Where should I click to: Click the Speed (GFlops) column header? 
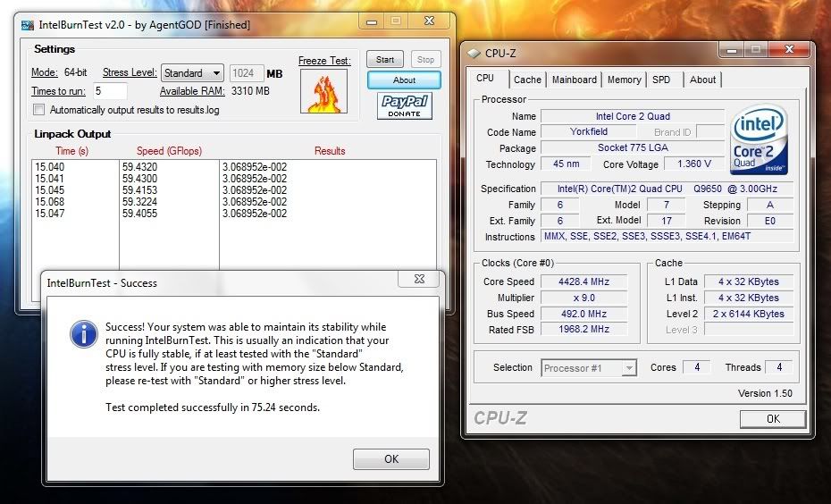click(169, 151)
